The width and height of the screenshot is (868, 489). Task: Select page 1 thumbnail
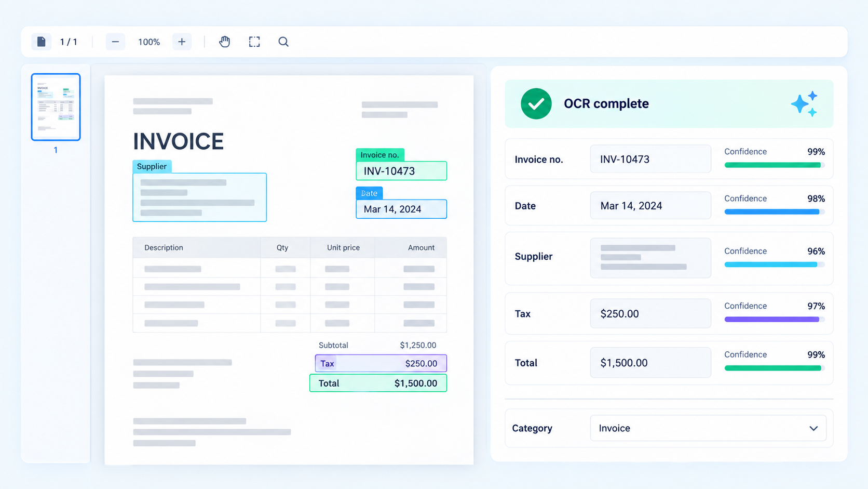(56, 107)
